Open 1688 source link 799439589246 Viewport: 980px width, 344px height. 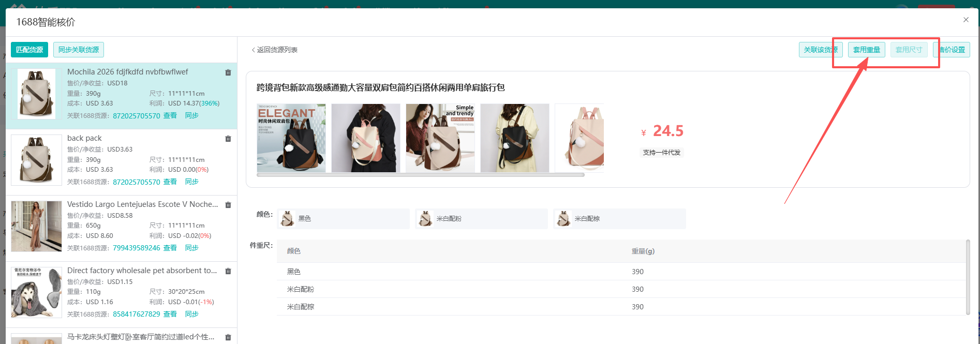click(137, 248)
